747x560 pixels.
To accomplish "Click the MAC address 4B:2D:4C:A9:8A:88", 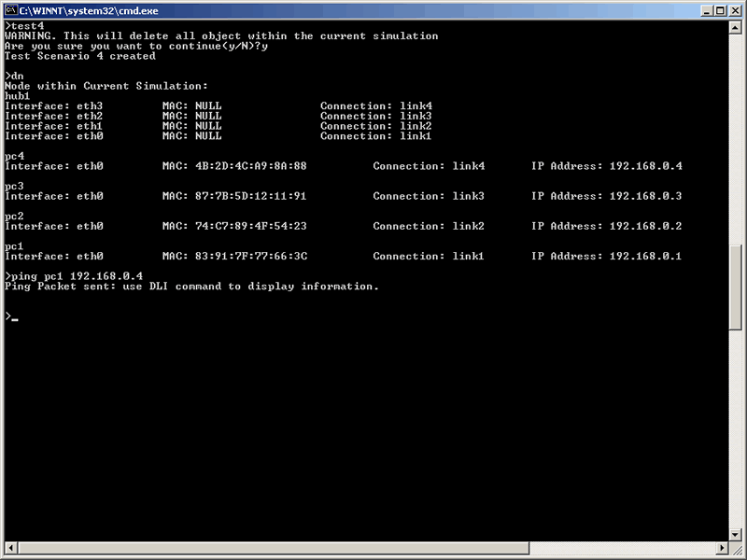I will (250, 166).
